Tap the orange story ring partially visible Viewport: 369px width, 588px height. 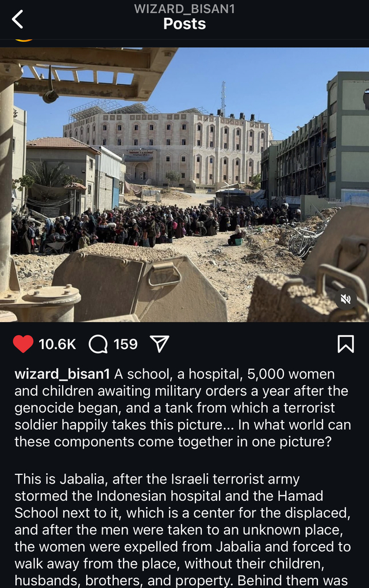(x=24, y=40)
